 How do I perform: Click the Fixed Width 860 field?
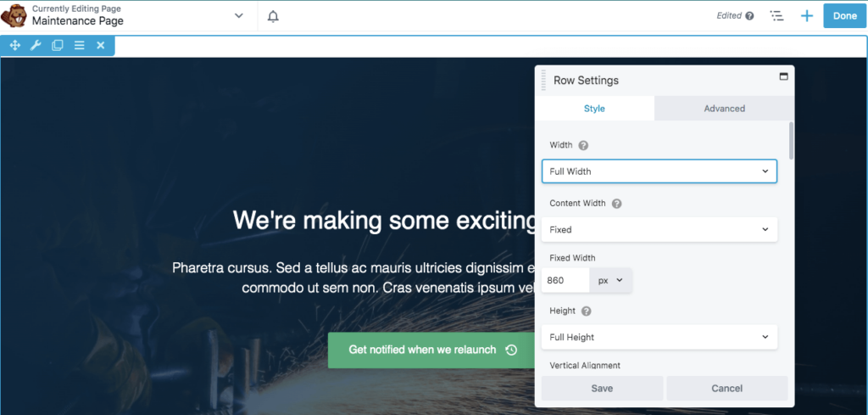[x=564, y=280]
